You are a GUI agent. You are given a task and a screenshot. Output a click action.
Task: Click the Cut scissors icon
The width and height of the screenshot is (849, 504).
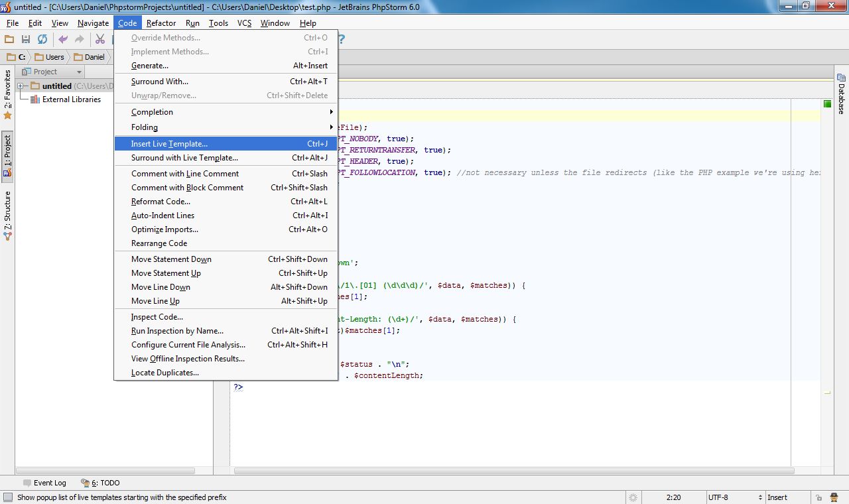[x=100, y=40]
